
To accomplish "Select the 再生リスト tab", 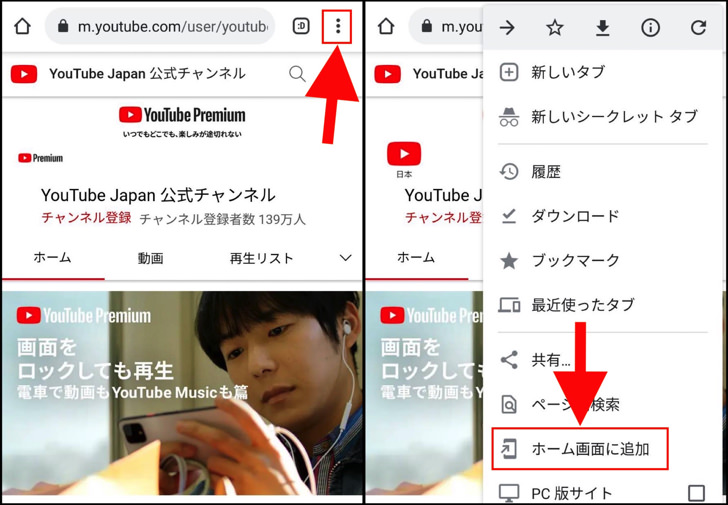I will pyautogui.click(x=261, y=258).
